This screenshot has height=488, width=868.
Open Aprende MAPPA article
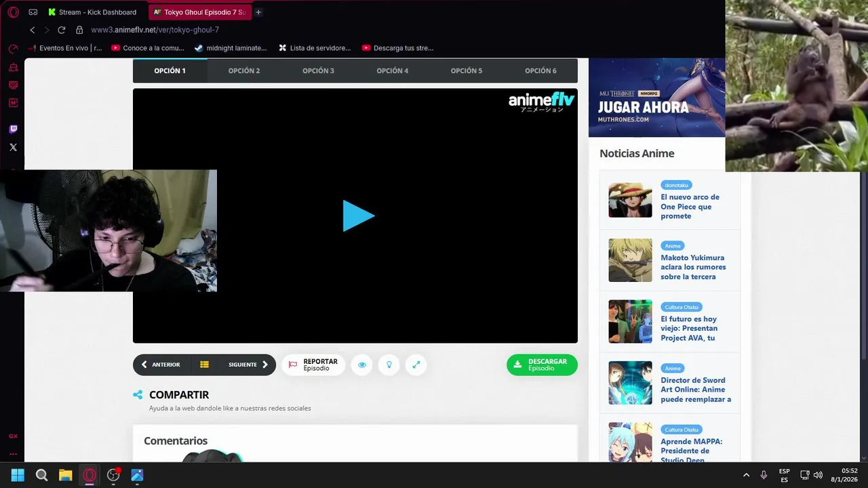[x=691, y=450]
